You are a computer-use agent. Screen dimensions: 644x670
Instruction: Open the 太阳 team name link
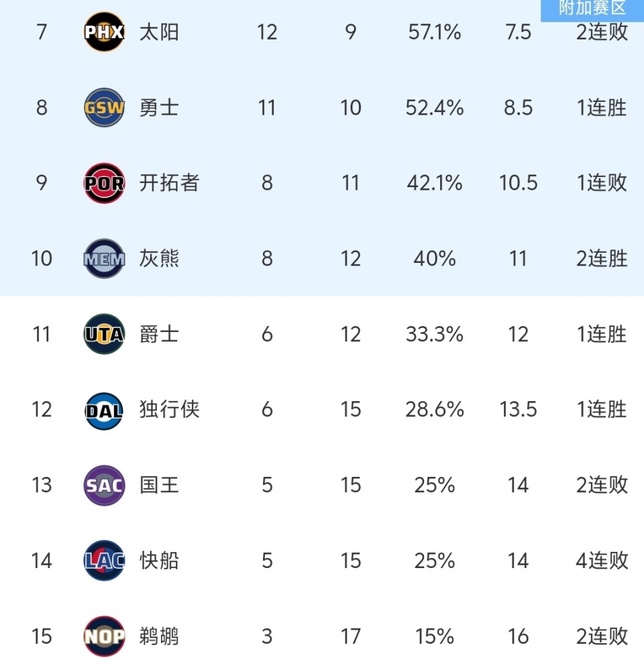(x=159, y=32)
